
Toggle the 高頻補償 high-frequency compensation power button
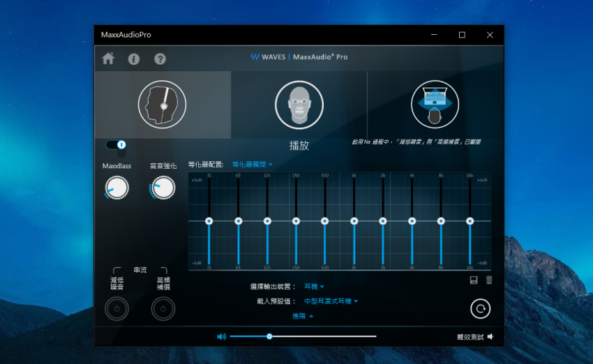coord(163,309)
